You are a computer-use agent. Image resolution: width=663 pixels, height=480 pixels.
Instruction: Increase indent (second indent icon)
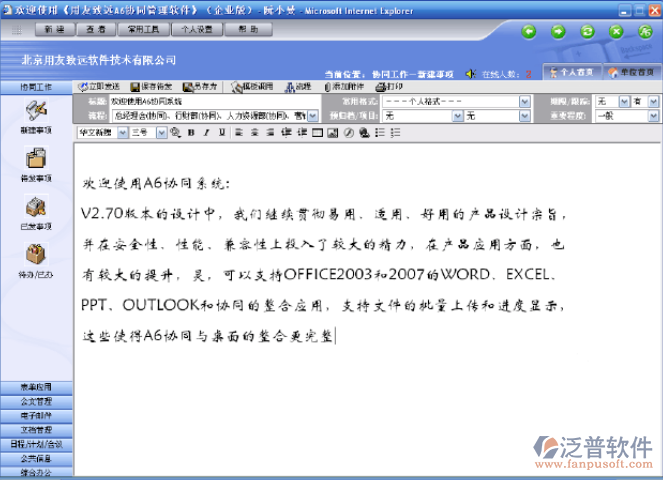(x=302, y=133)
